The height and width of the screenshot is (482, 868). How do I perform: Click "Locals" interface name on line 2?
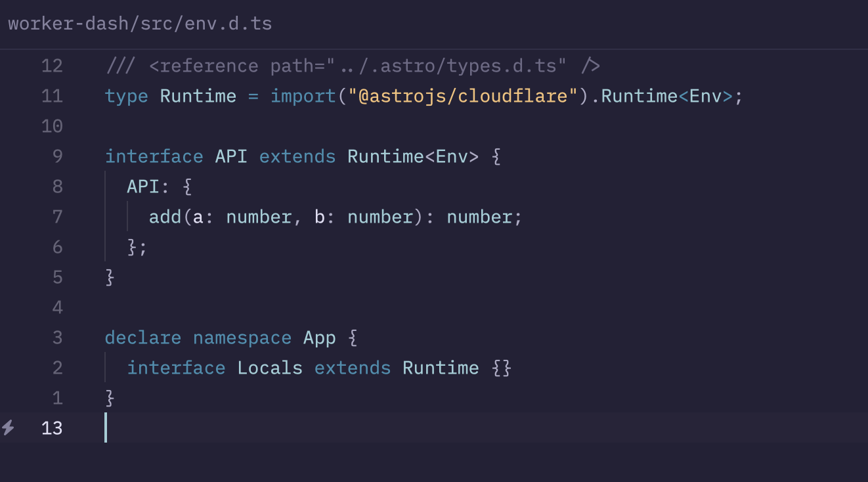click(270, 368)
